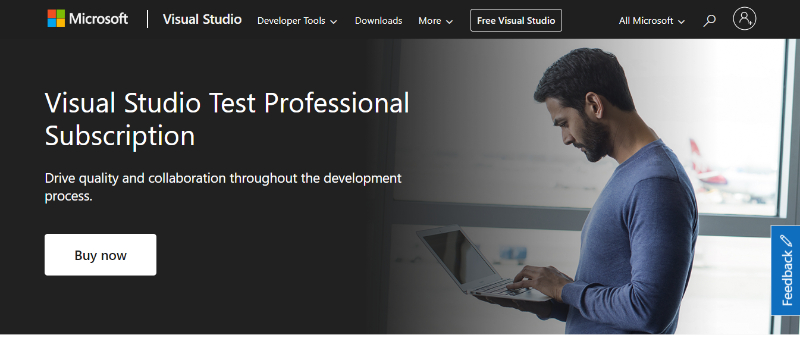Click the Visual Studio Test Professional Subscription heading

point(227,119)
